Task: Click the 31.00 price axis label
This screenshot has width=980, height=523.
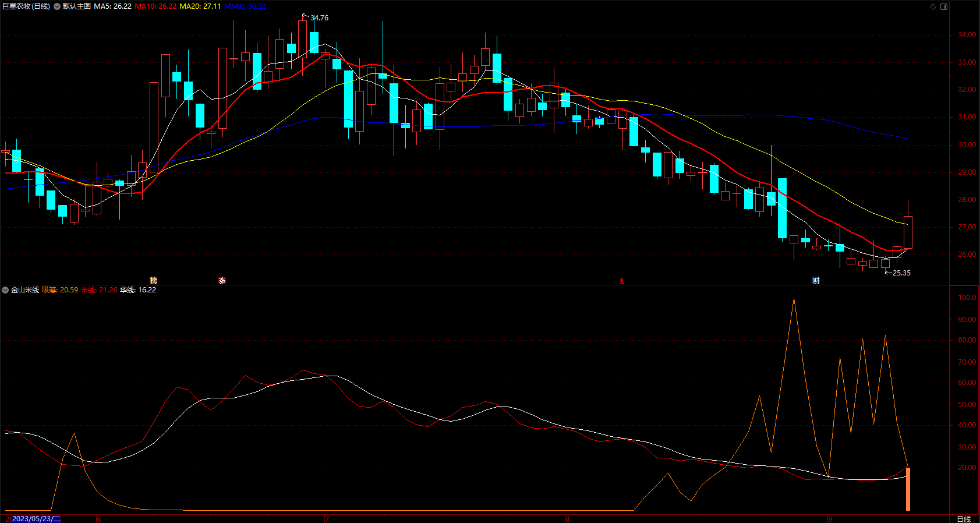Action: click(967, 117)
